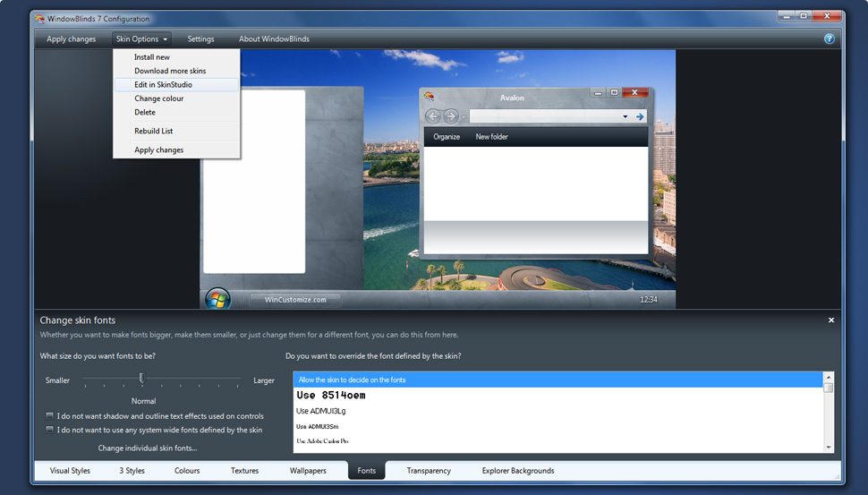868x495 pixels.
Task: Click the font size slider thumb
Action: tap(141, 378)
